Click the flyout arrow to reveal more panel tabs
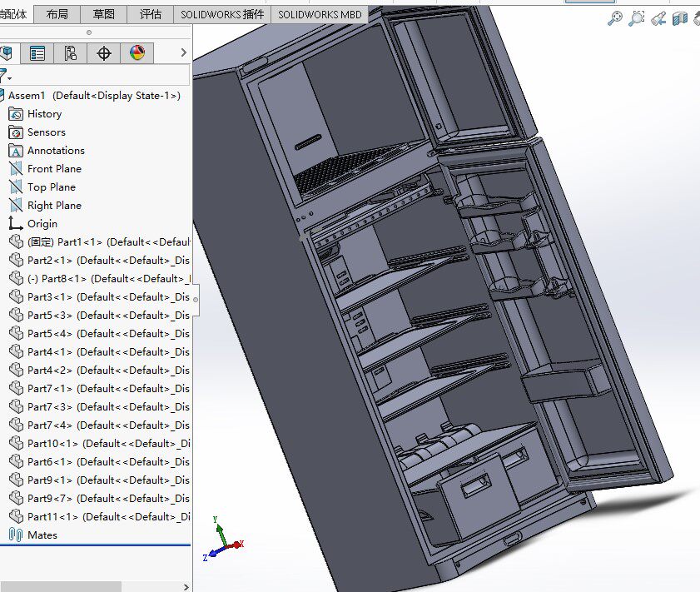Viewport: 700px width, 592px height. (x=182, y=52)
